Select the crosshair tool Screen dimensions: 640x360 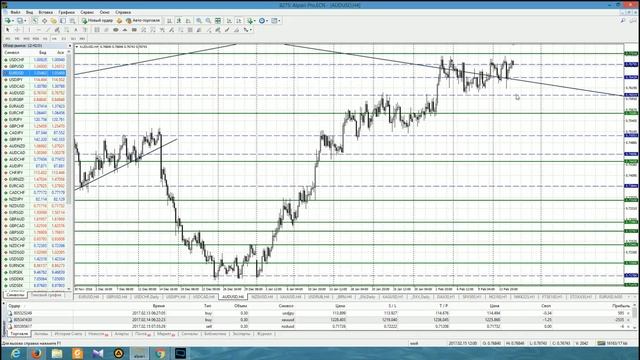pyautogui.click(x=18, y=30)
